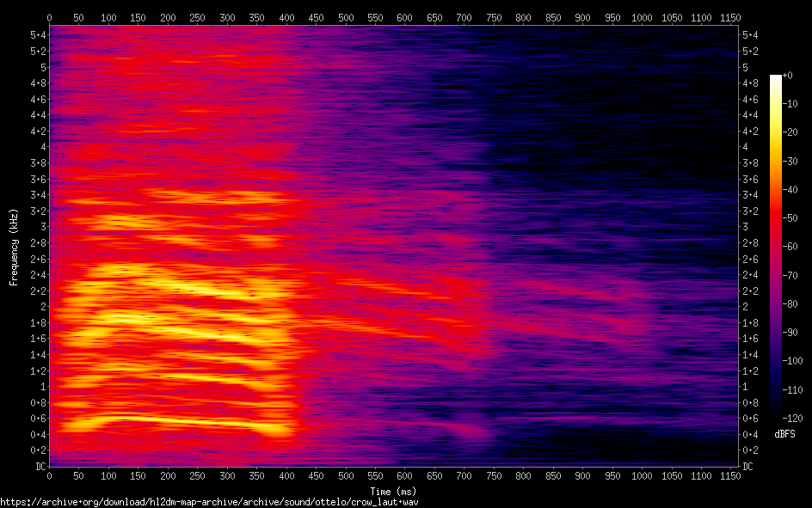Click the 1 kHz label on right axis
812x508 pixels.
coord(745,387)
